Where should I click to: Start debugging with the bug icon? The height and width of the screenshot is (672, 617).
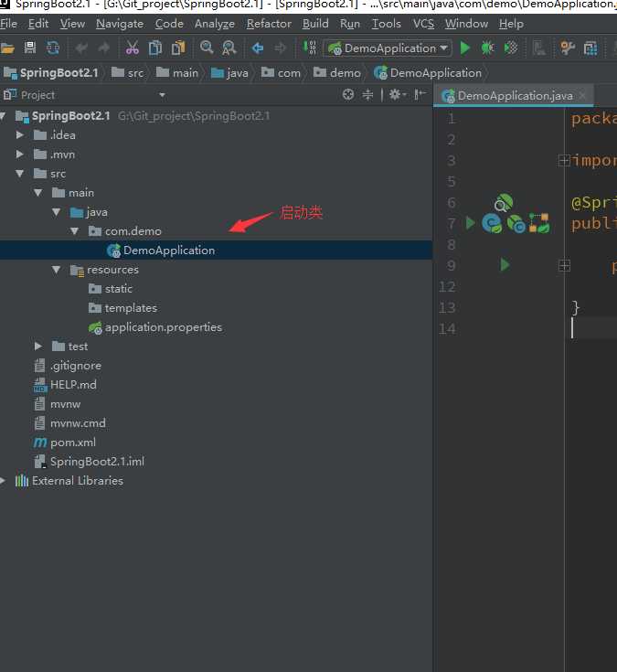[487, 48]
